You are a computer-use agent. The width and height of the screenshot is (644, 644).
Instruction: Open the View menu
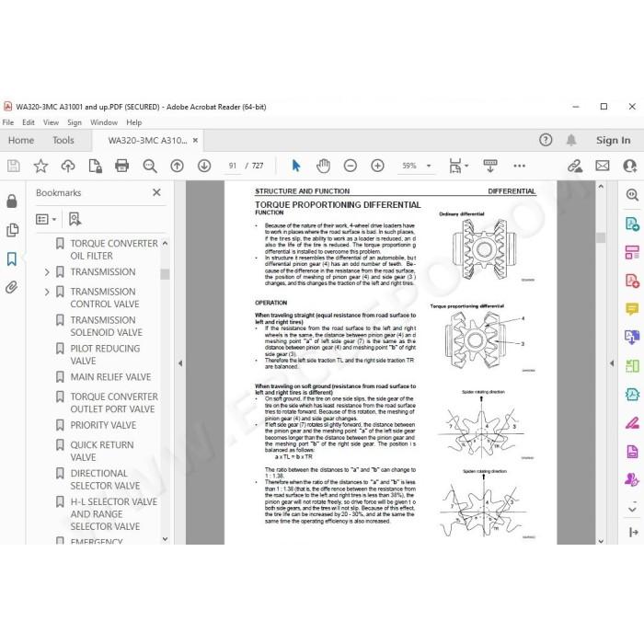click(51, 122)
